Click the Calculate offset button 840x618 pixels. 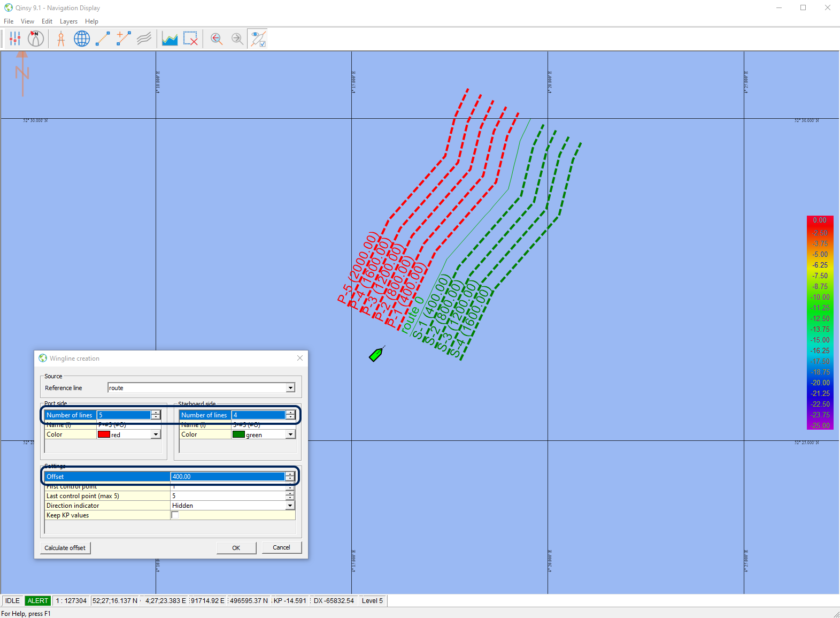[65, 548]
